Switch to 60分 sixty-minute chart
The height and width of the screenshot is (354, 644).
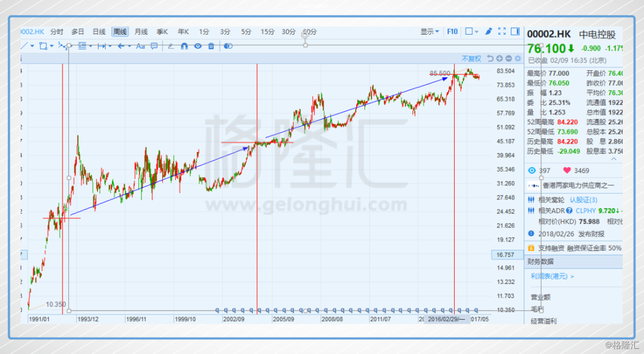coord(310,32)
